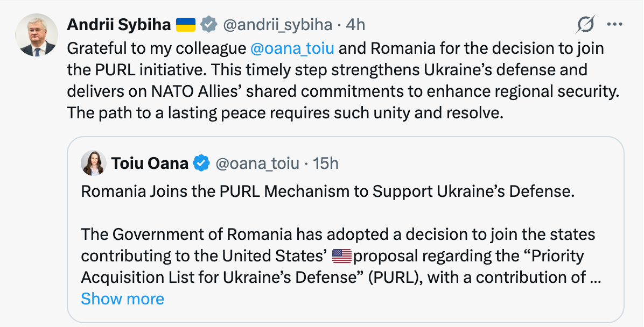Click the Ukraine flag emoji next to name
This screenshot has width=644, height=327.
coord(186,24)
